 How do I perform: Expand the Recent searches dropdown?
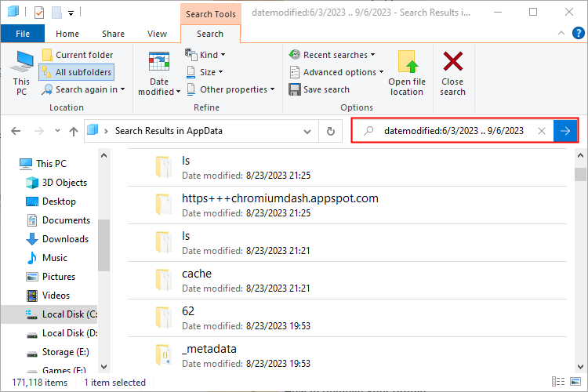coord(332,55)
